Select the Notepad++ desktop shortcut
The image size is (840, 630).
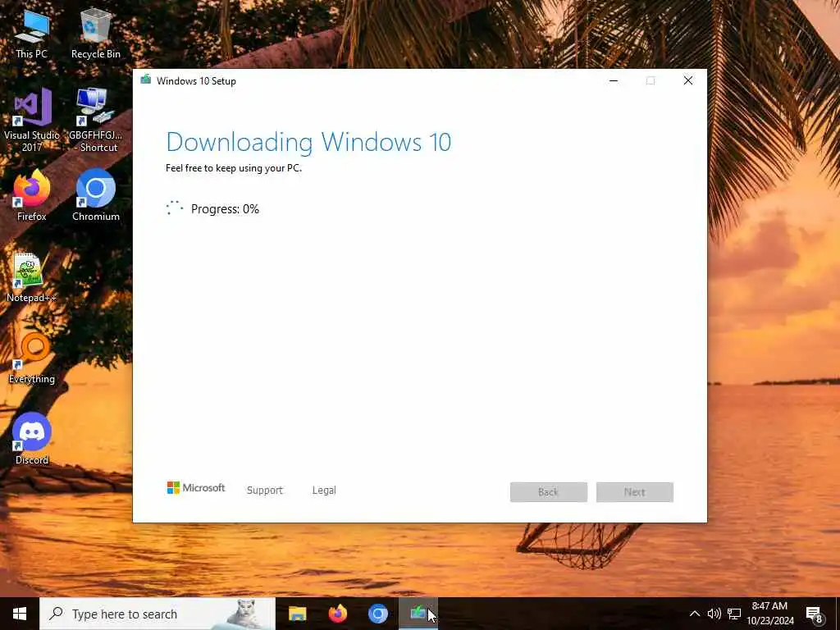click(30, 277)
